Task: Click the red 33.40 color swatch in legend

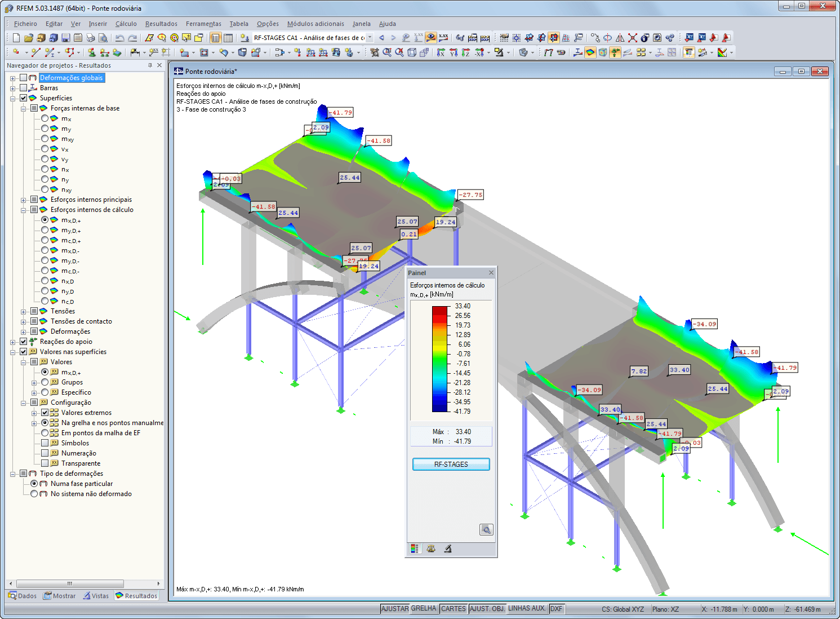Action: pos(440,310)
